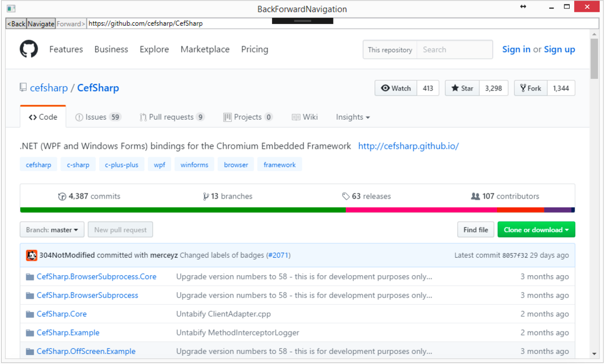Open the Explore menu item
This screenshot has width=605, height=364.
(x=154, y=49)
